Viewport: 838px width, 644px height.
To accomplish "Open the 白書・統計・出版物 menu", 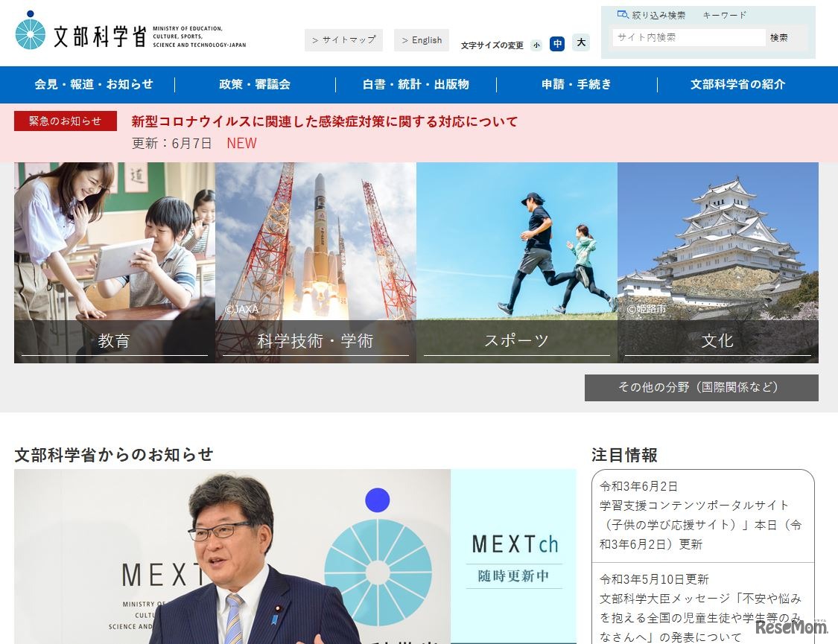I will (414, 84).
